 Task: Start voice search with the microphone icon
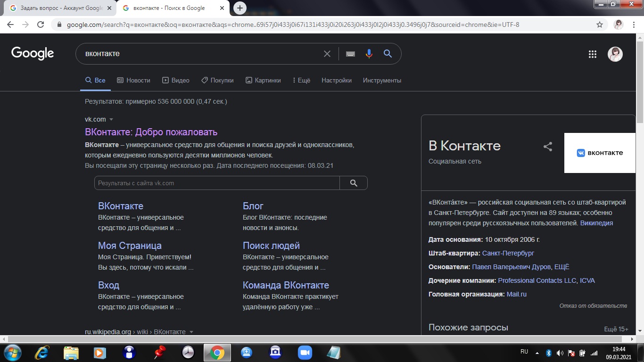coord(369,54)
